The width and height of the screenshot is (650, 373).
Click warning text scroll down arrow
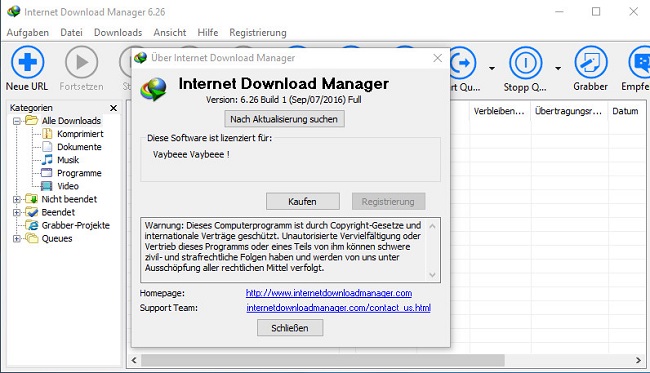pyautogui.click(x=432, y=274)
